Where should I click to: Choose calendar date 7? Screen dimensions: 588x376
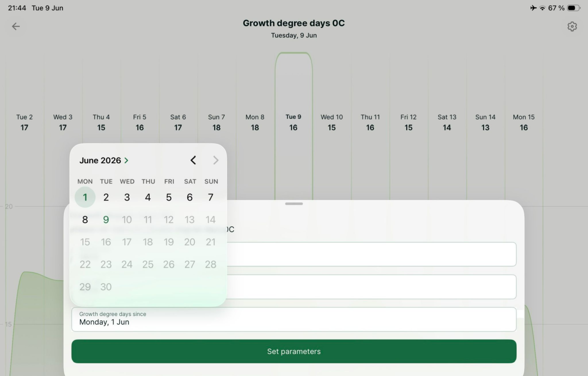pos(210,197)
